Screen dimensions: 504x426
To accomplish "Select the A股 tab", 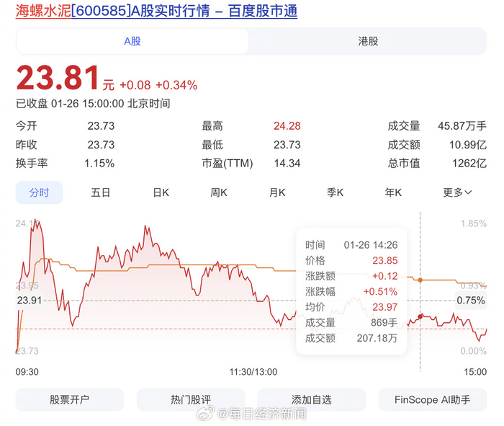I will coord(132,41).
